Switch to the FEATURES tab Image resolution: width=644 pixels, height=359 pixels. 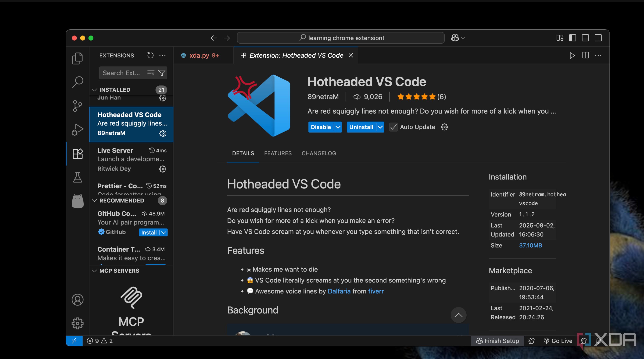click(278, 153)
